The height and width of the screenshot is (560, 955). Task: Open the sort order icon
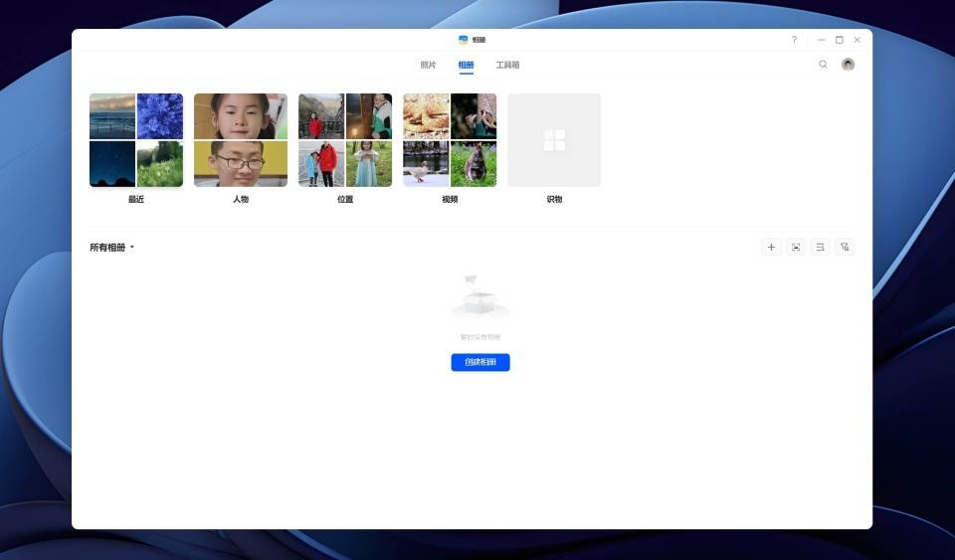pos(820,247)
